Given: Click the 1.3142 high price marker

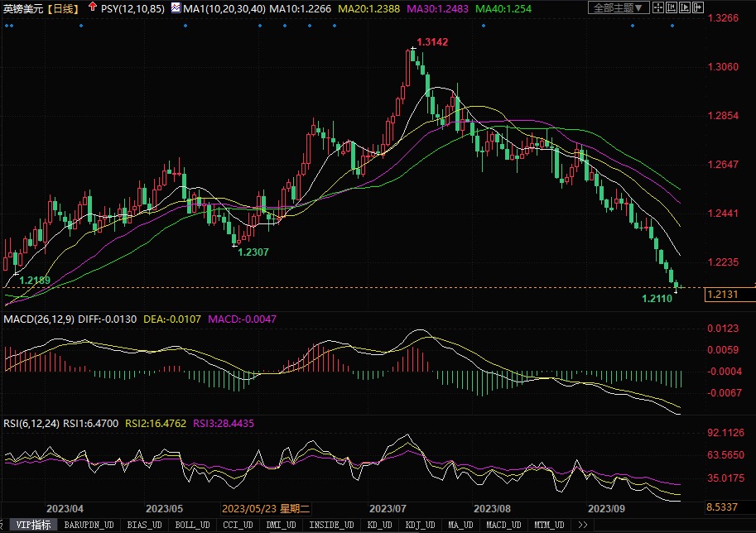Looking at the screenshot, I should pos(433,41).
